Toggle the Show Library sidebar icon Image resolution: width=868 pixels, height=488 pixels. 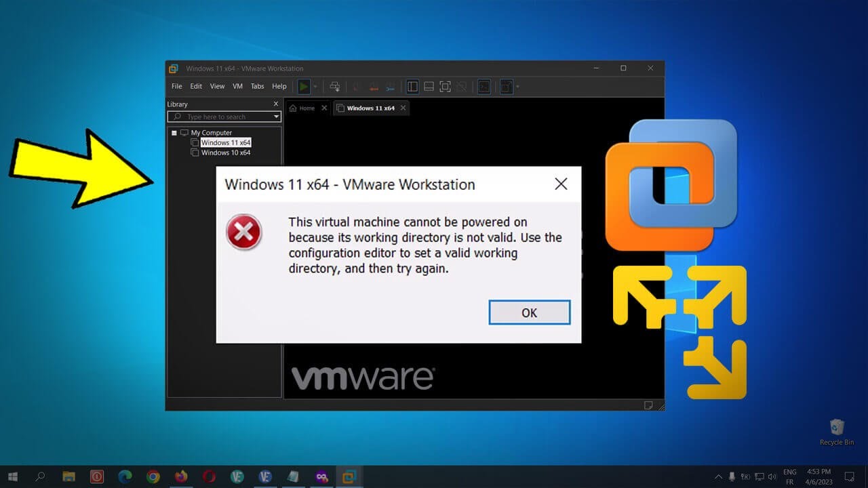coord(412,87)
